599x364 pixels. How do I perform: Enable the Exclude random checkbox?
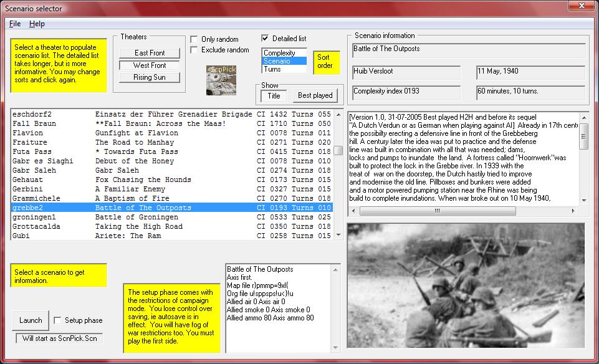pyautogui.click(x=194, y=50)
